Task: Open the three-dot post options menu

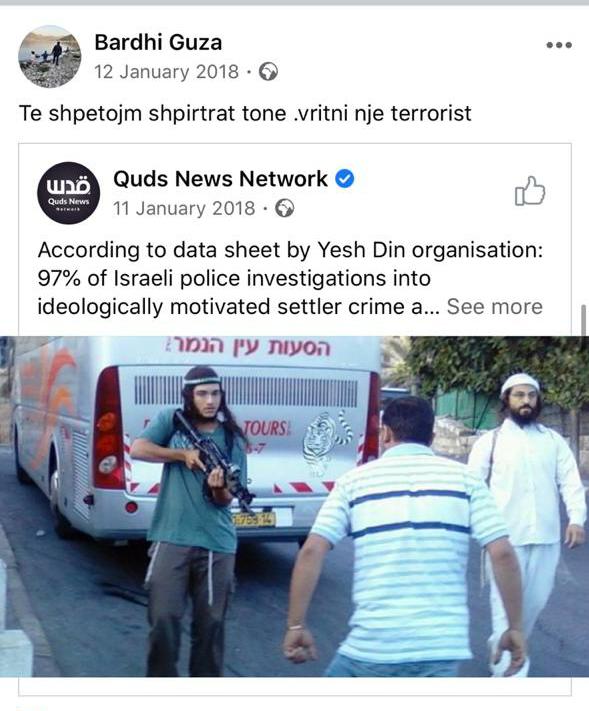Action: coord(559,45)
